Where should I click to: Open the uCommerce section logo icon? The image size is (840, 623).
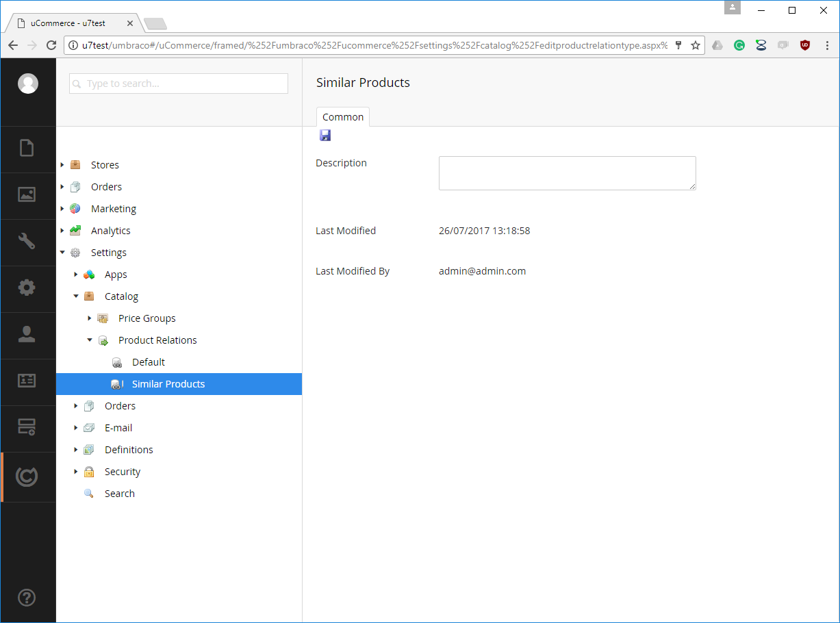pos(27,476)
